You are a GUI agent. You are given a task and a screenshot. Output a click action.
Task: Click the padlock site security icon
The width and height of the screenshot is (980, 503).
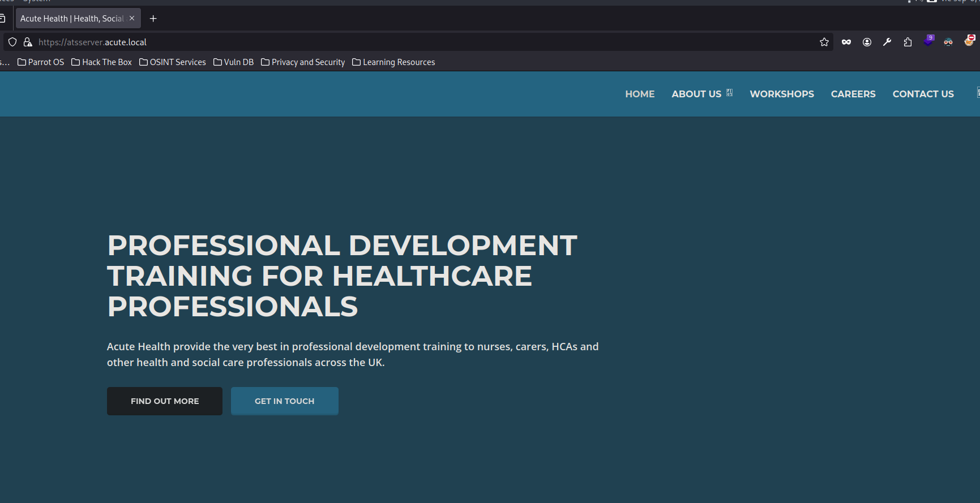[x=28, y=42]
